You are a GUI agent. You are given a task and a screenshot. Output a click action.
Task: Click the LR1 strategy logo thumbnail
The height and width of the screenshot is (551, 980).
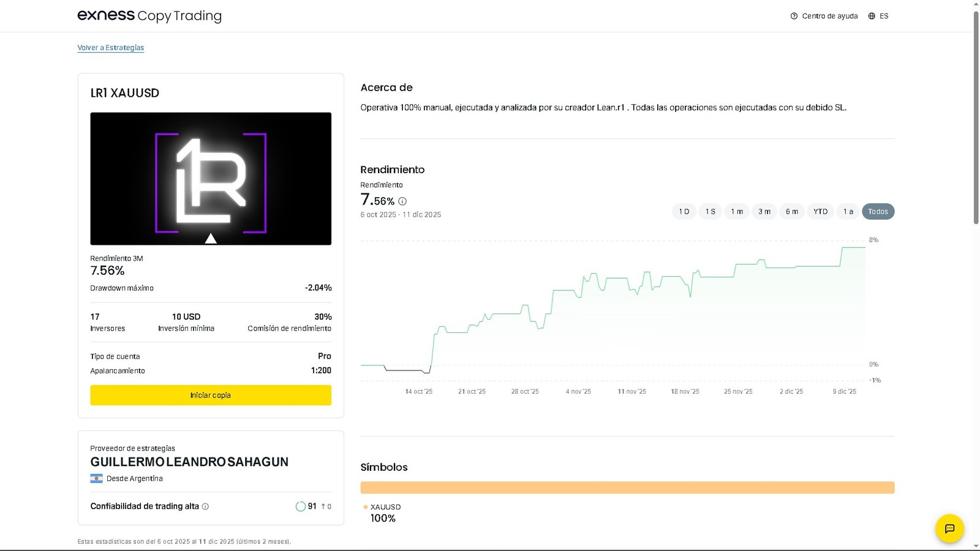pos(210,178)
